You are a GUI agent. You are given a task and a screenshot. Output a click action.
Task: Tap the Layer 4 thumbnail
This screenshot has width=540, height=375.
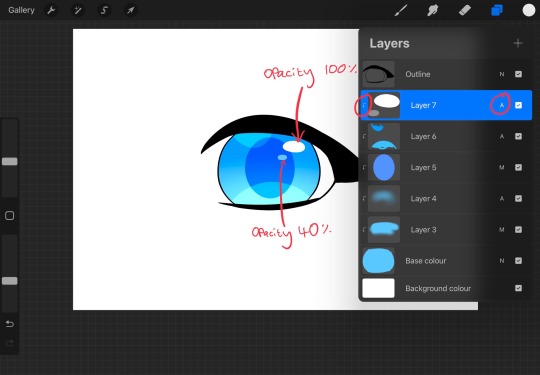[384, 198]
